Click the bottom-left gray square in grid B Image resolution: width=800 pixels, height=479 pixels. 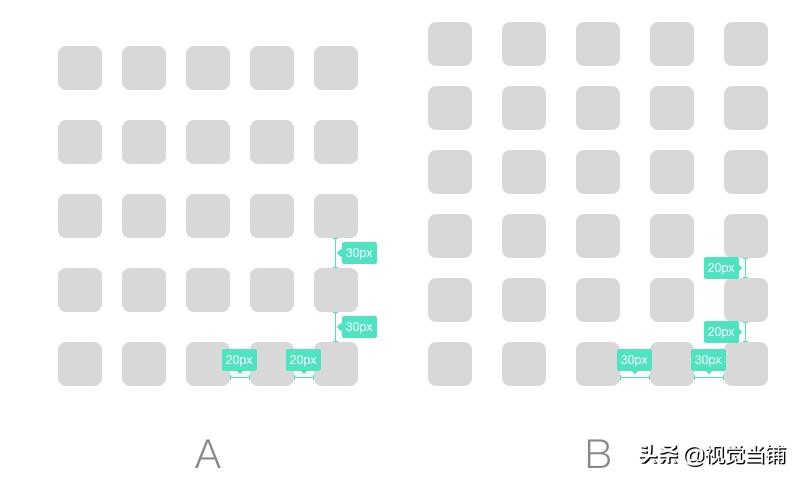tap(450, 364)
